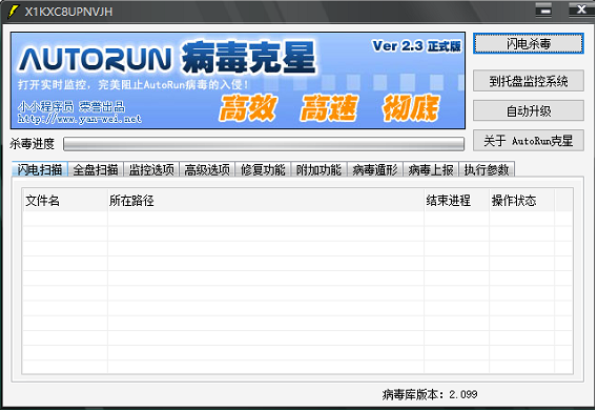Sort by the 文件名 column header
This screenshot has height=410, width=595.
click(65, 200)
